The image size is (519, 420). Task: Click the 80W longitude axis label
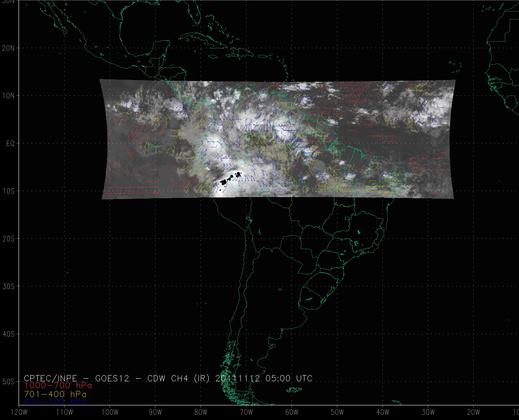pyautogui.click(x=201, y=412)
